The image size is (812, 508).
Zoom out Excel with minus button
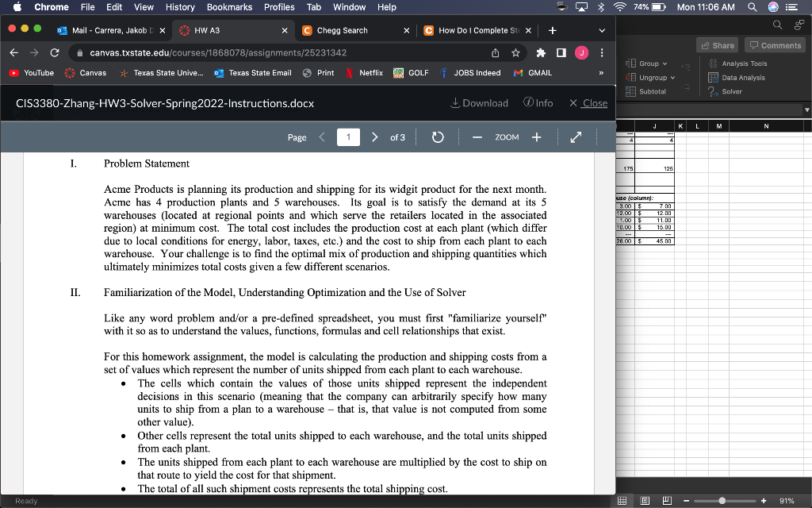point(686,501)
